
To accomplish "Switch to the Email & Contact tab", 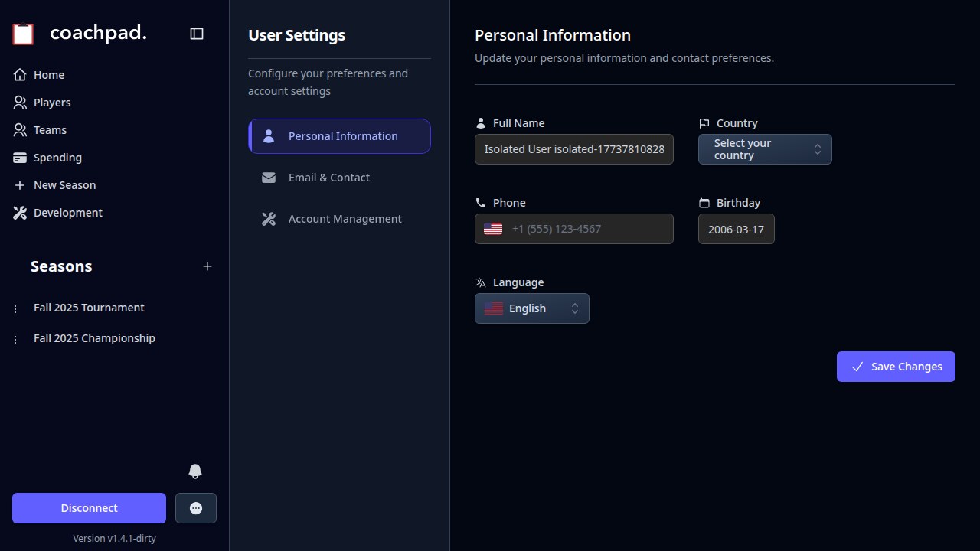I will pyautogui.click(x=329, y=178).
